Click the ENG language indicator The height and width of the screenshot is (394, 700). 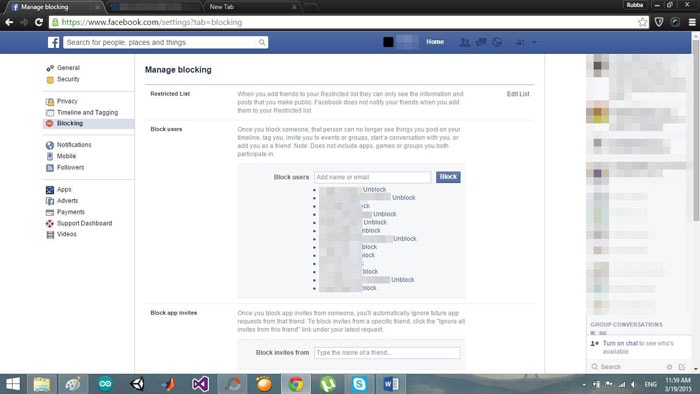(650, 384)
